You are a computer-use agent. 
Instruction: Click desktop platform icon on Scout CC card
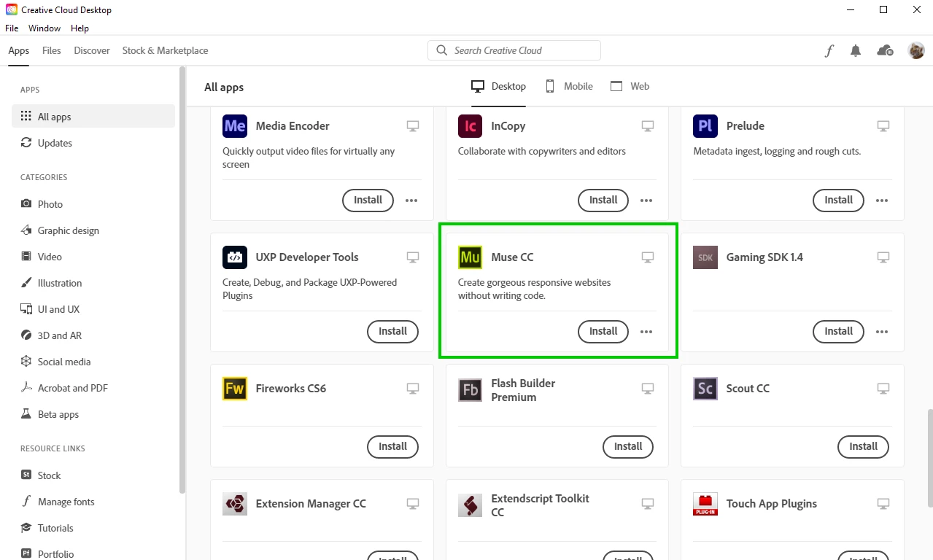pos(883,389)
